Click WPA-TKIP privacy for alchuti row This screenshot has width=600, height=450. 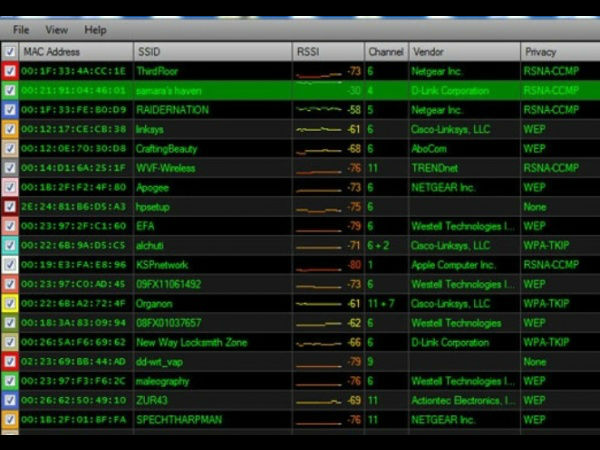(x=546, y=245)
